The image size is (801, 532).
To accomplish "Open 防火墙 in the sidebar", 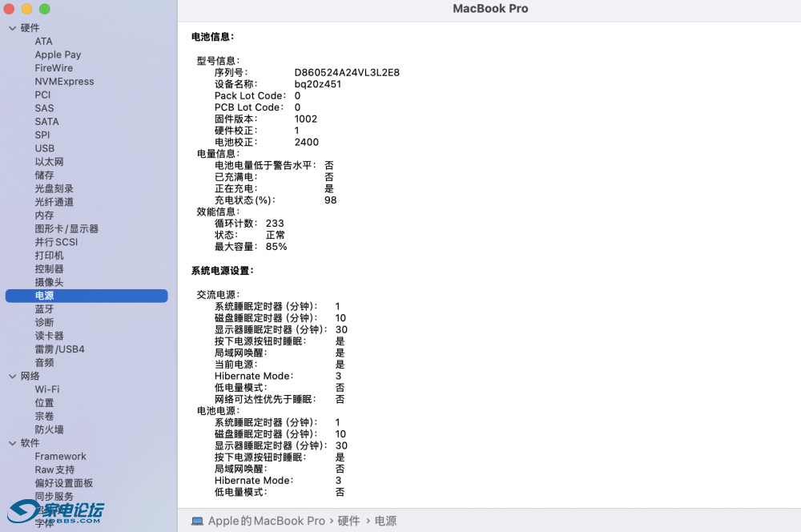I will 49,429.
